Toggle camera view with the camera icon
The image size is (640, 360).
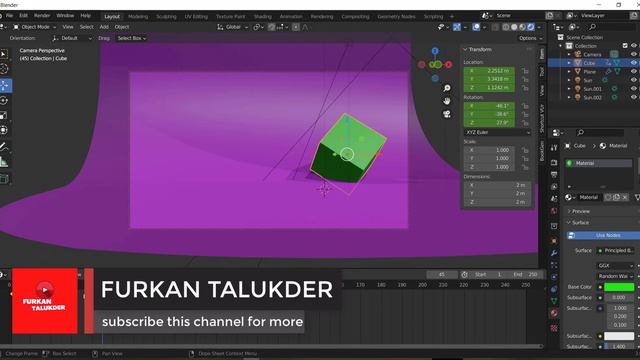point(447,114)
